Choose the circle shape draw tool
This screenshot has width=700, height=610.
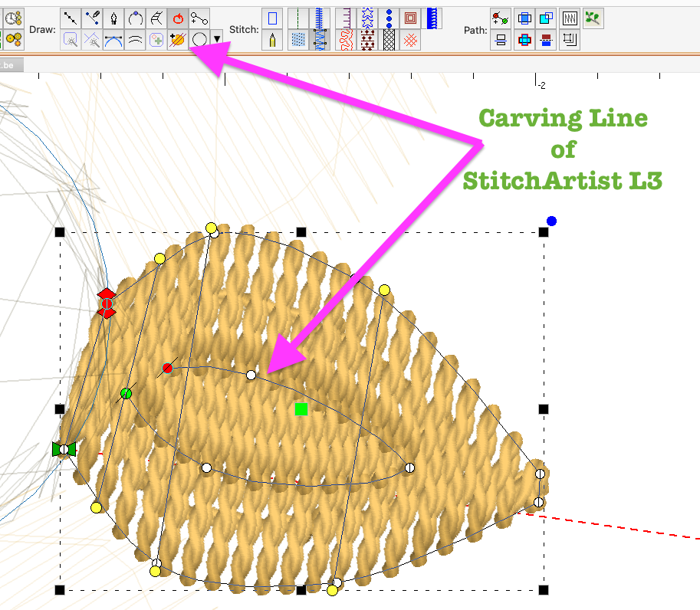(x=199, y=39)
